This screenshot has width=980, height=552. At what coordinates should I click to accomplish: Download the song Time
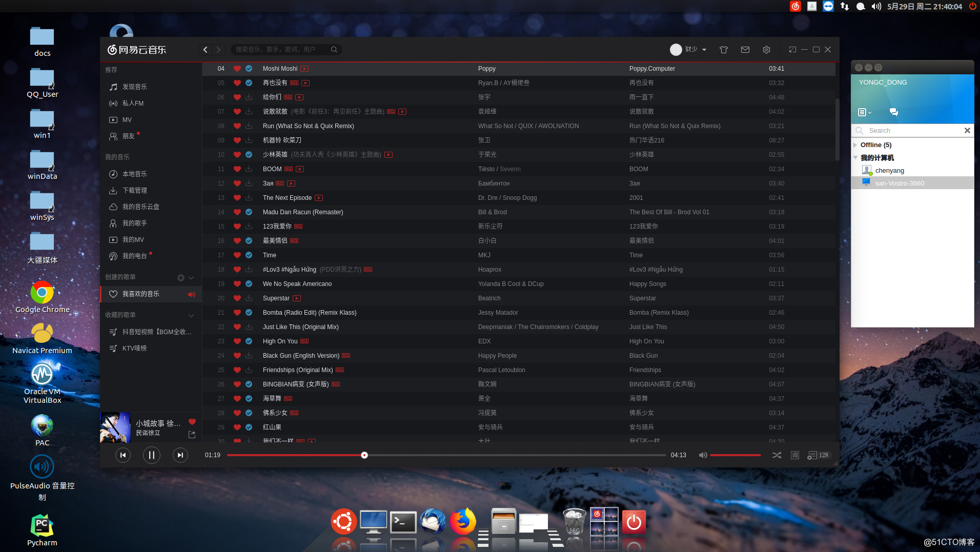coord(249,255)
